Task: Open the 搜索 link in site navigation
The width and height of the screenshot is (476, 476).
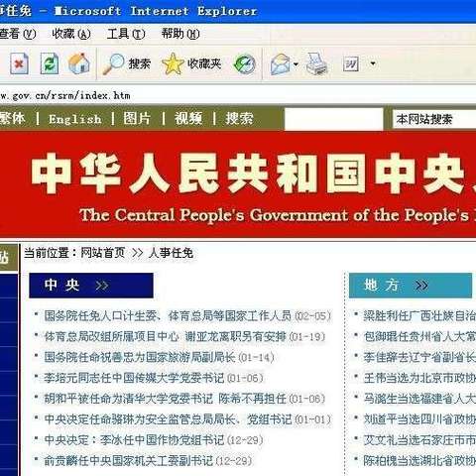Action: pyautogui.click(x=239, y=118)
